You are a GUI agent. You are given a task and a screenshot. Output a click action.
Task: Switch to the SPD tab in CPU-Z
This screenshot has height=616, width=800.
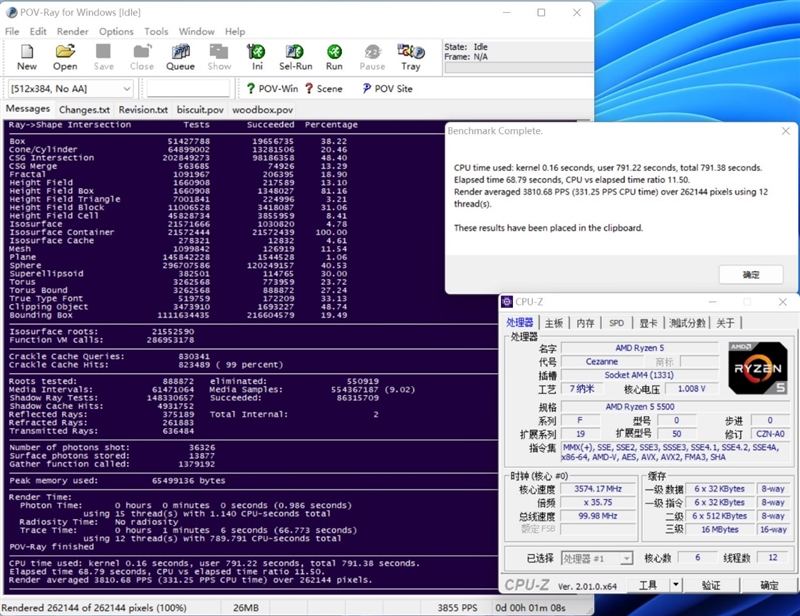(616, 323)
